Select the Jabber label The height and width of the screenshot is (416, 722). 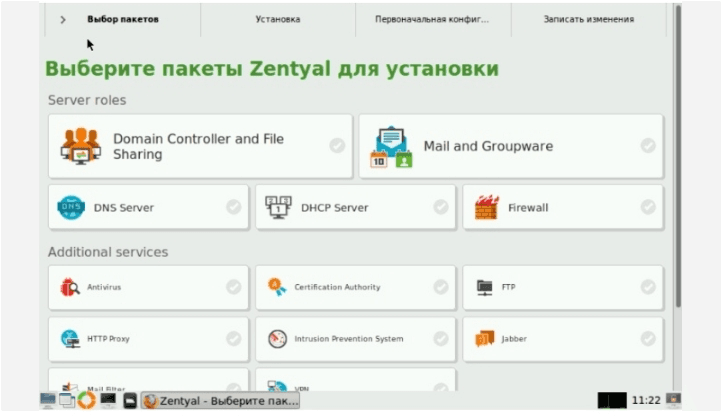514,339
